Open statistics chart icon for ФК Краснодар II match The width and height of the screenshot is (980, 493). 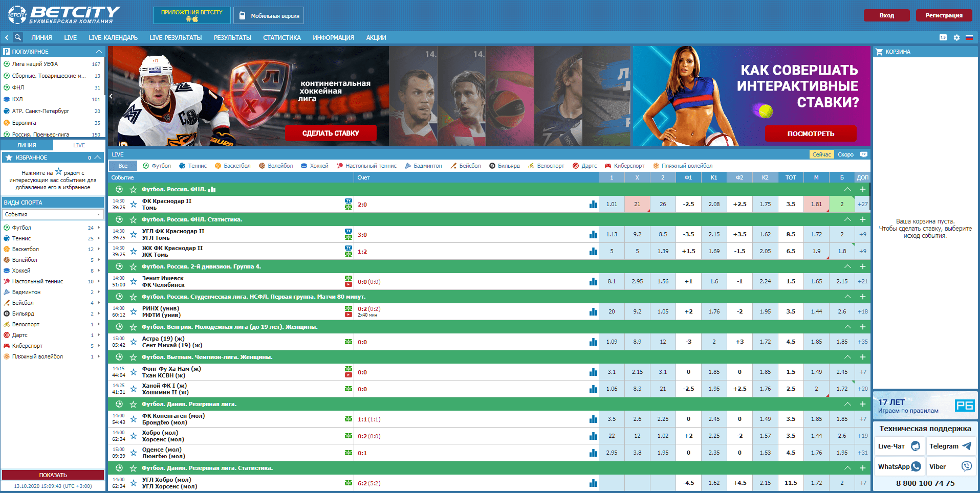coord(593,204)
